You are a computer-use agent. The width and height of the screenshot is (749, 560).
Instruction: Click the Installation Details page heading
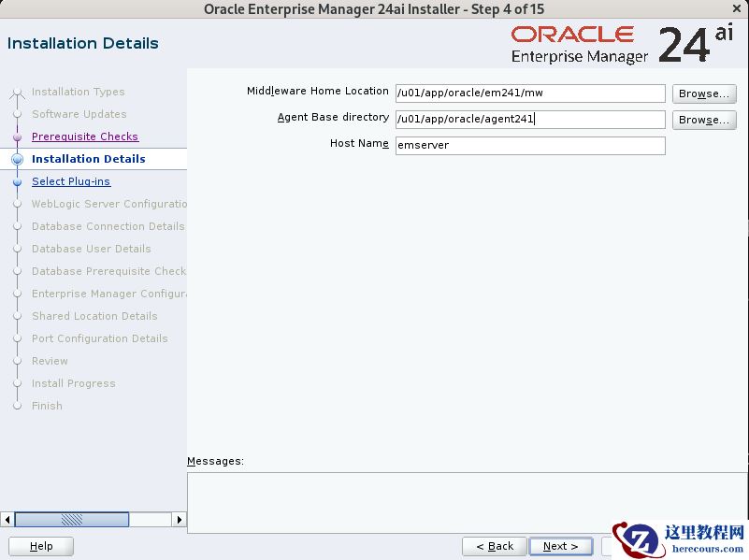82,43
